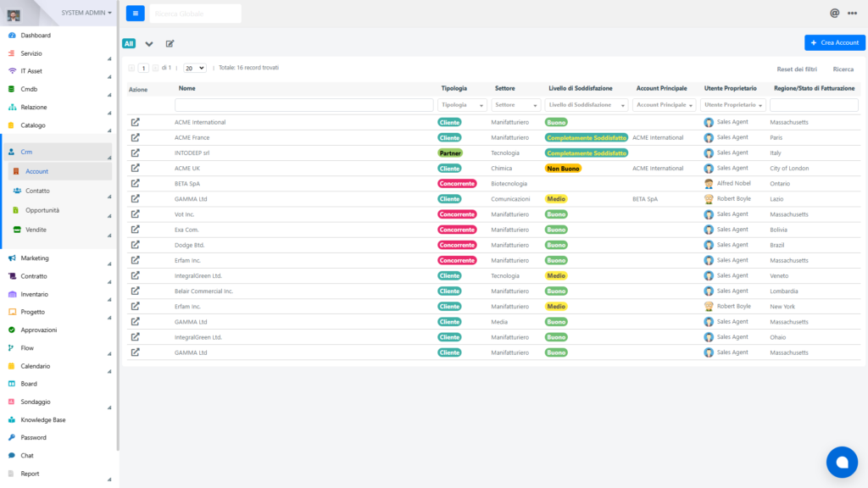
Task: Click the Approvazioni checkmark icon
Action: [12, 330]
